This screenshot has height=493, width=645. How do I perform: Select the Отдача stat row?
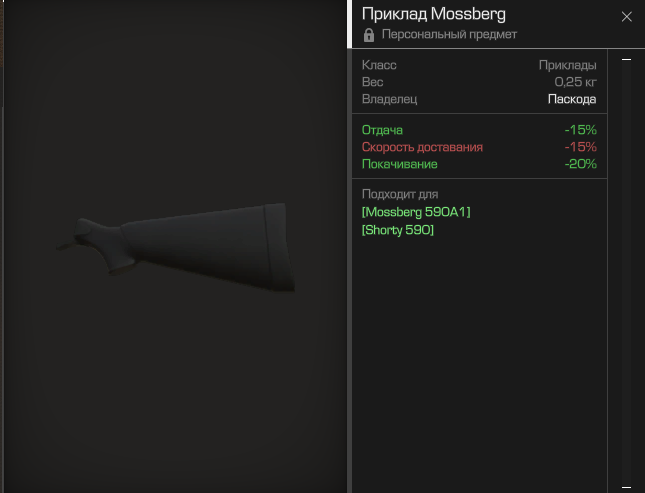(x=479, y=130)
